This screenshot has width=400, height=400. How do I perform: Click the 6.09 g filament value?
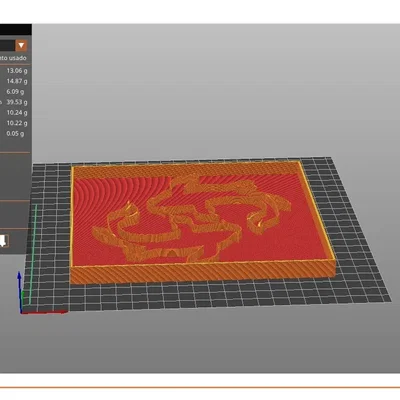click(x=15, y=91)
